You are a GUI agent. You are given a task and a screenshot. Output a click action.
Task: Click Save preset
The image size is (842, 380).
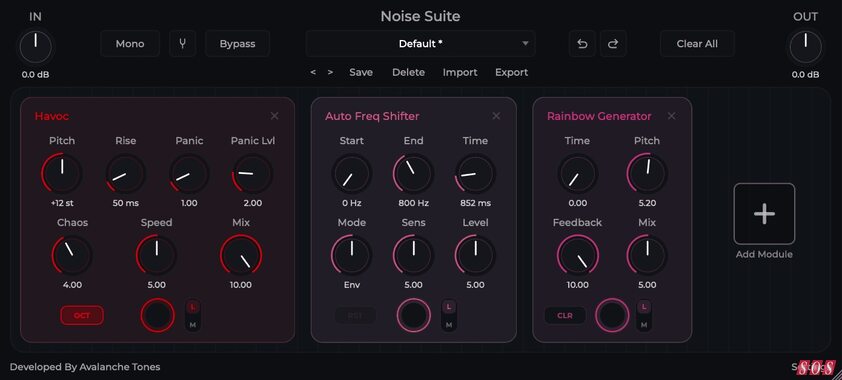pos(361,72)
